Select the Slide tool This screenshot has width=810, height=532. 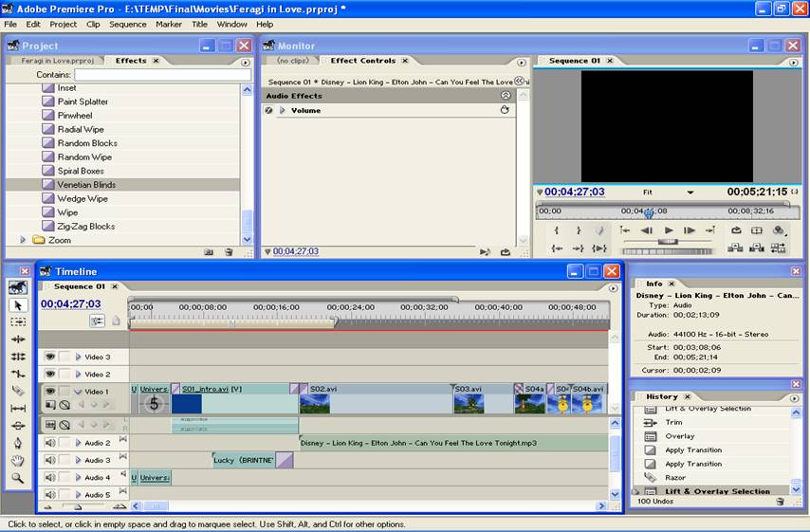click(18, 426)
